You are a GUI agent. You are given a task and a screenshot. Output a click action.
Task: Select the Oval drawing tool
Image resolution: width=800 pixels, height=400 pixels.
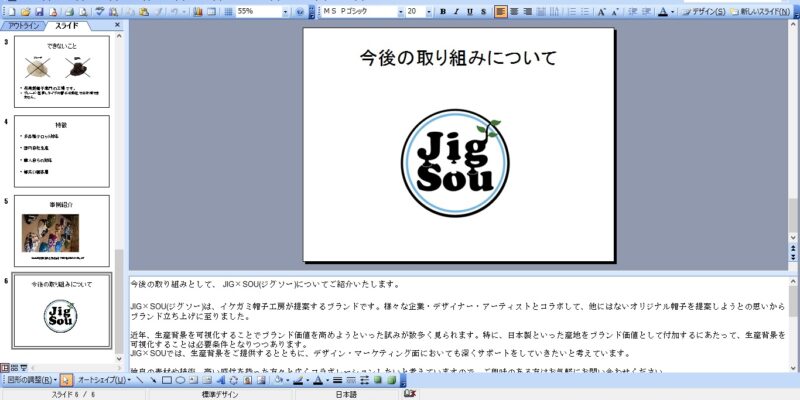[180, 380]
